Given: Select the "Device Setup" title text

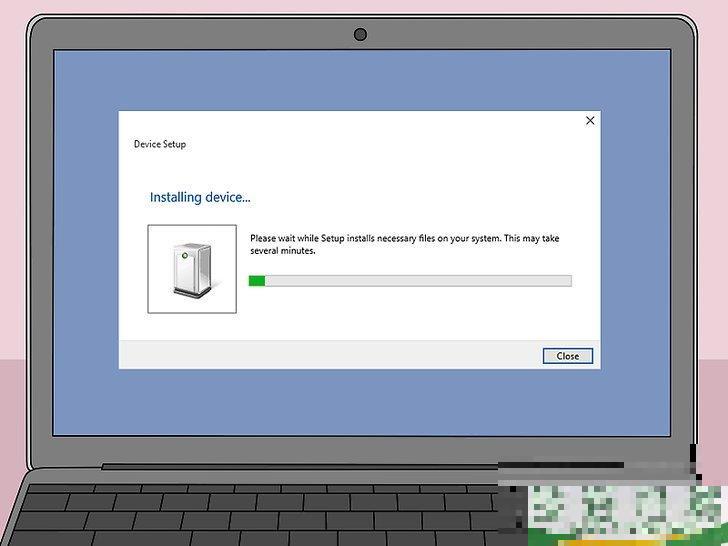Looking at the screenshot, I should tap(160, 144).
